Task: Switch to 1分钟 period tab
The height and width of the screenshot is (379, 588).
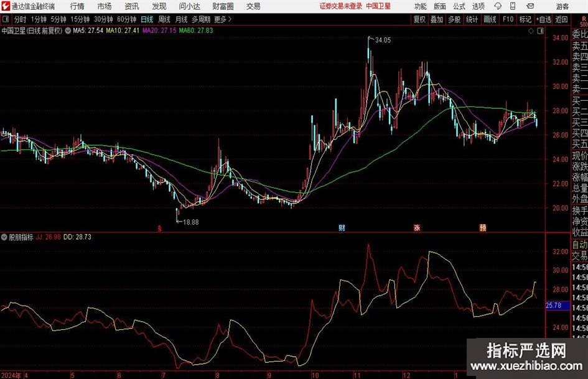Action: [39, 19]
